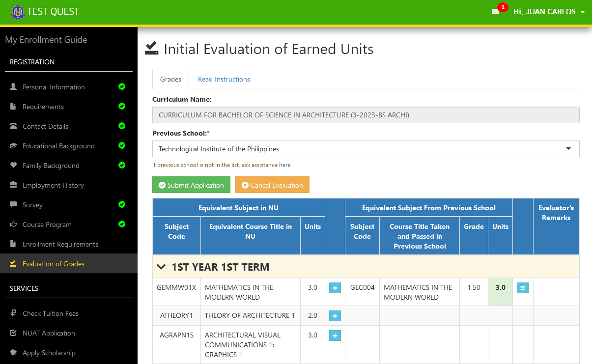Click plus button for AGRAPN1S row
The height and width of the screenshot is (364, 592).
point(335,336)
